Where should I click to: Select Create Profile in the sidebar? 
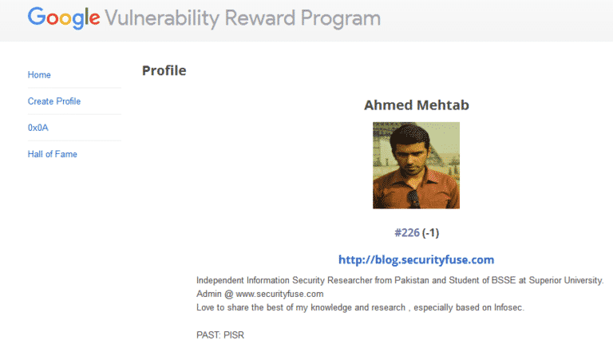(x=54, y=101)
